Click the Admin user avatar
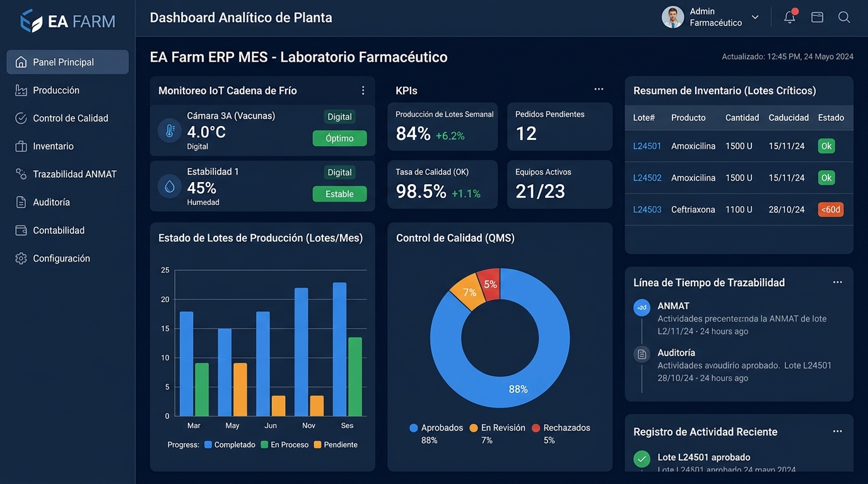Viewport: 868px width, 484px height. [672, 17]
